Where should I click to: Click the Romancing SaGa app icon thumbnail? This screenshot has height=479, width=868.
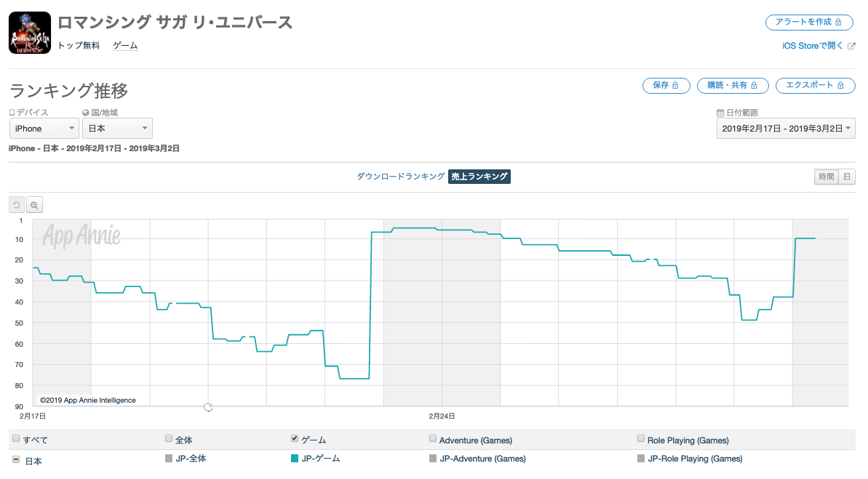[x=30, y=33]
